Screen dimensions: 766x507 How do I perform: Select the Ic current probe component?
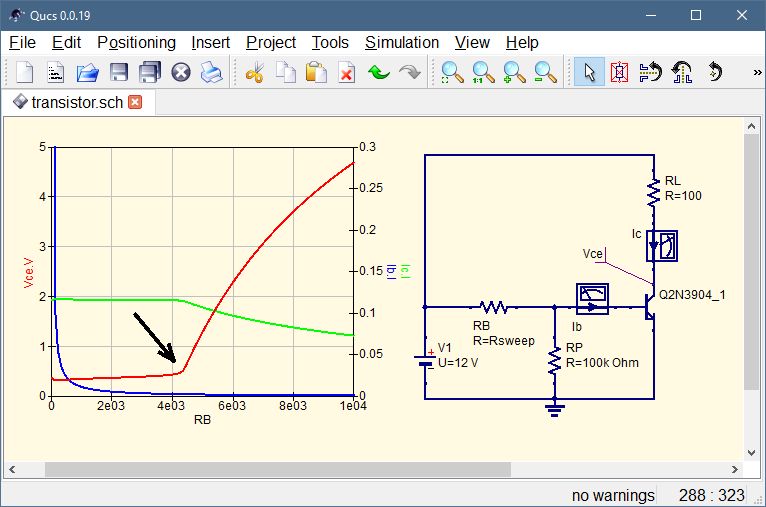tap(661, 246)
